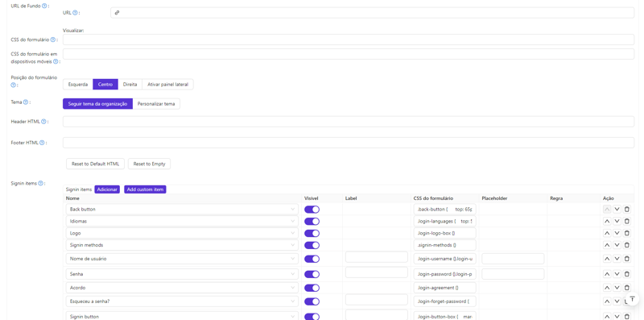Delete the Signin methods row

click(x=627, y=245)
